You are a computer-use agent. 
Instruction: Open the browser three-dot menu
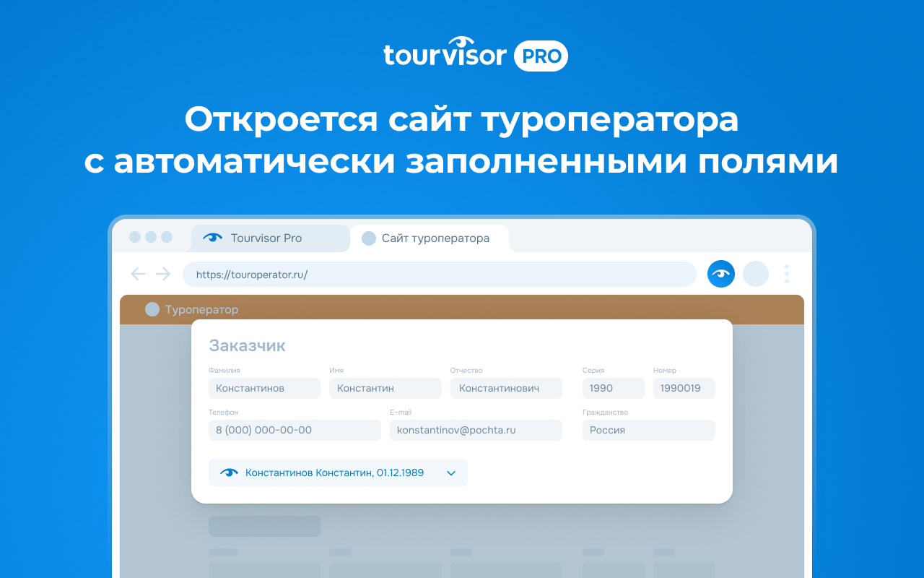(x=787, y=274)
